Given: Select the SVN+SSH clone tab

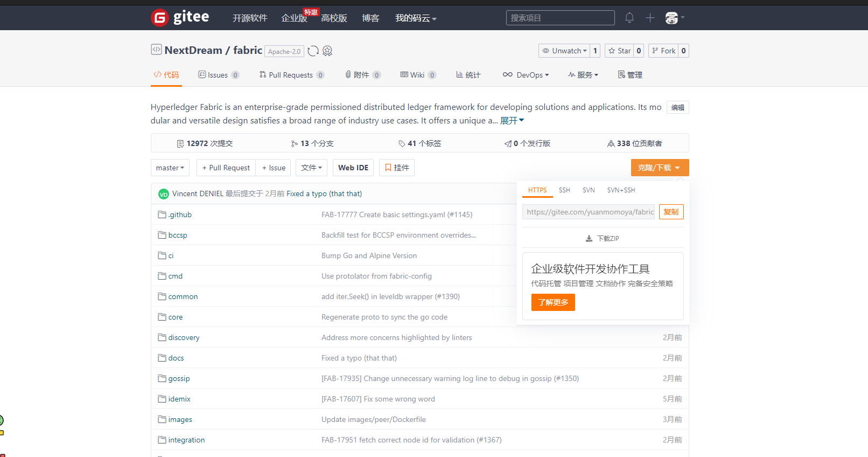Looking at the screenshot, I should tap(621, 190).
